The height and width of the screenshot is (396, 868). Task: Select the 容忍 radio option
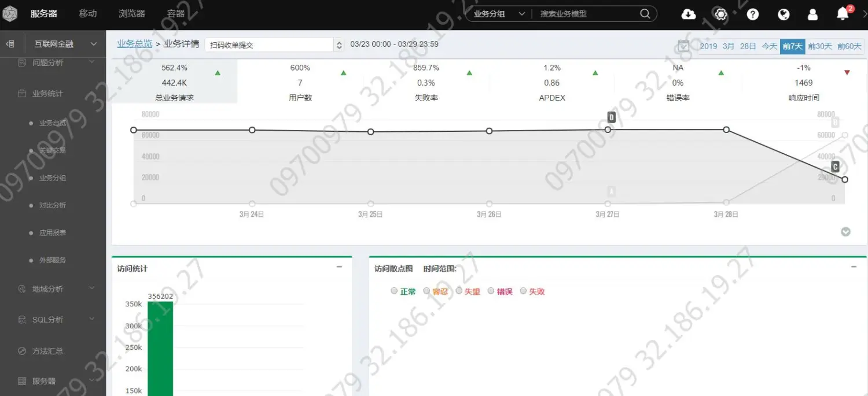pyautogui.click(x=426, y=291)
